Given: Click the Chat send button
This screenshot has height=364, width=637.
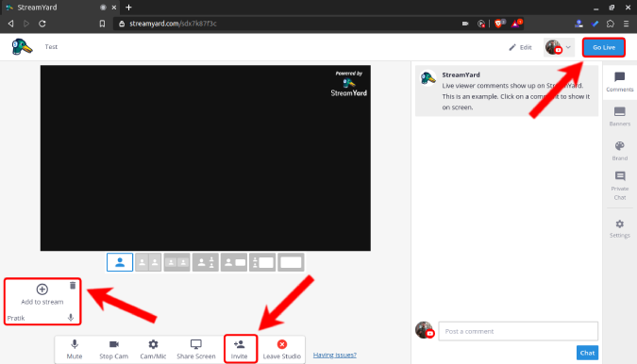Looking at the screenshot, I should pos(587,353).
